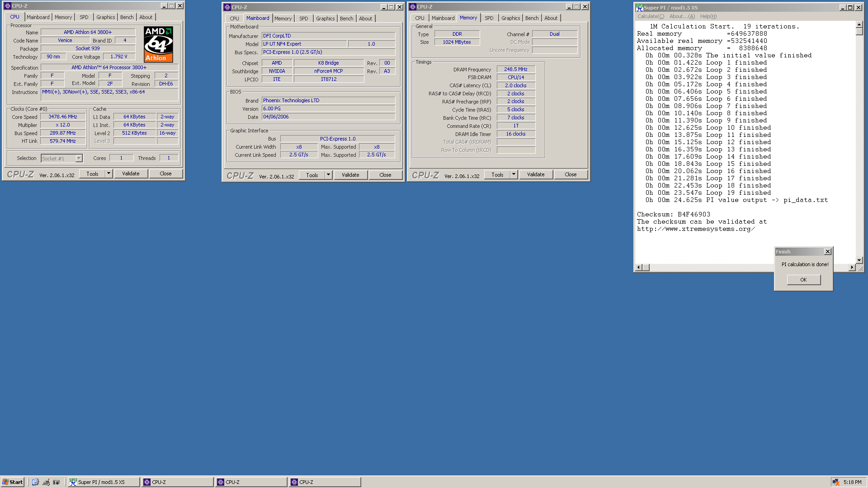Close the Finish dialog with its X icon
The width and height of the screenshot is (868, 488).
coord(828,252)
